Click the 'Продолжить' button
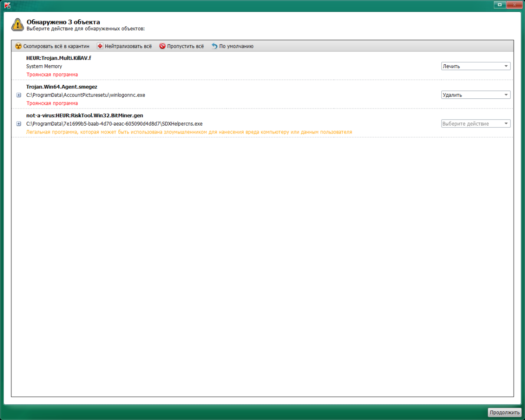This screenshot has height=420, width=525. [x=505, y=412]
